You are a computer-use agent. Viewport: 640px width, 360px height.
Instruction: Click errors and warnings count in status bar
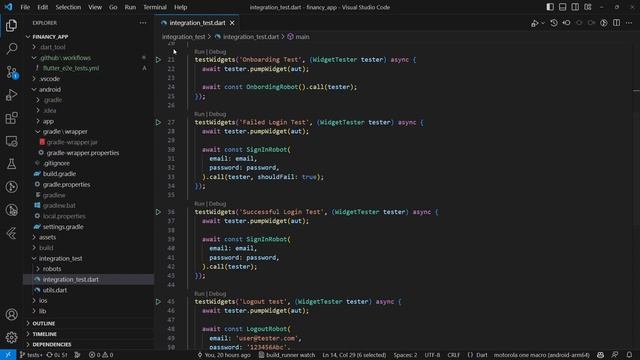(101, 355)
